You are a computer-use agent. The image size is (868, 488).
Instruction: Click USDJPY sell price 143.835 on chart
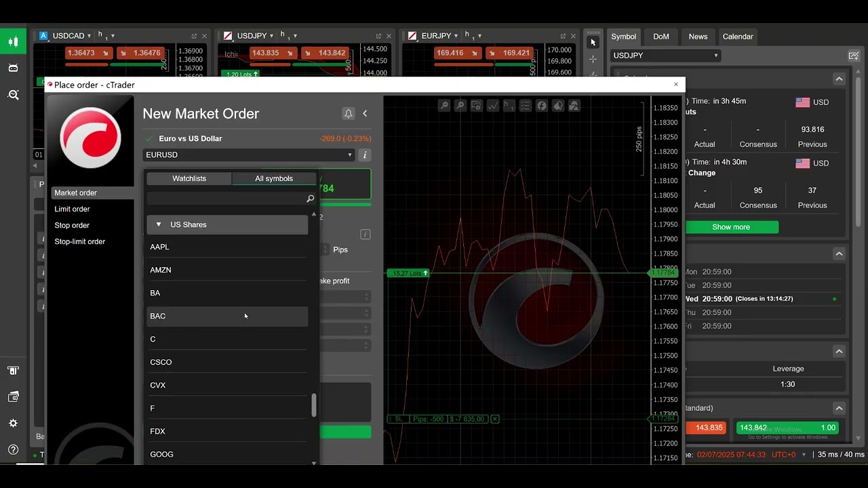coord(274,53)
